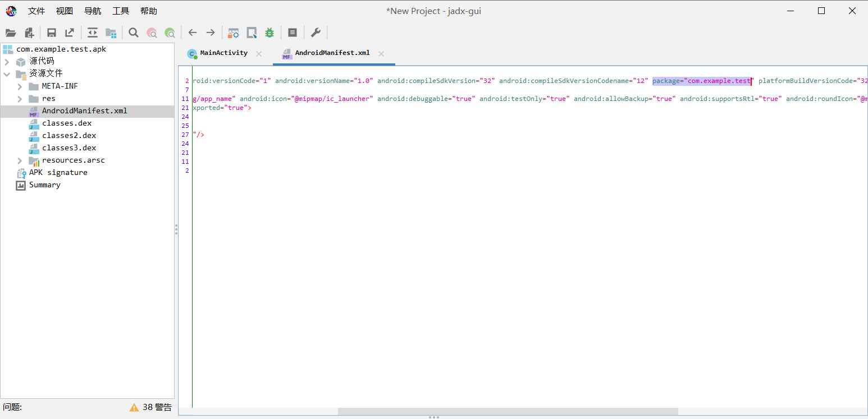Image resolution: width=868 pixels, height=419 pixels.
Task: Click android:allowBackup="true" attribute
Action: [624, 99]
